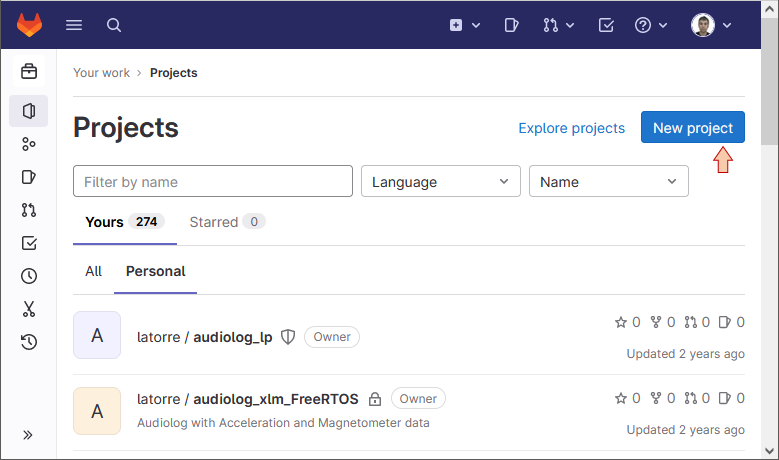Open the Language filter dropdown

[x=441, y=181]
